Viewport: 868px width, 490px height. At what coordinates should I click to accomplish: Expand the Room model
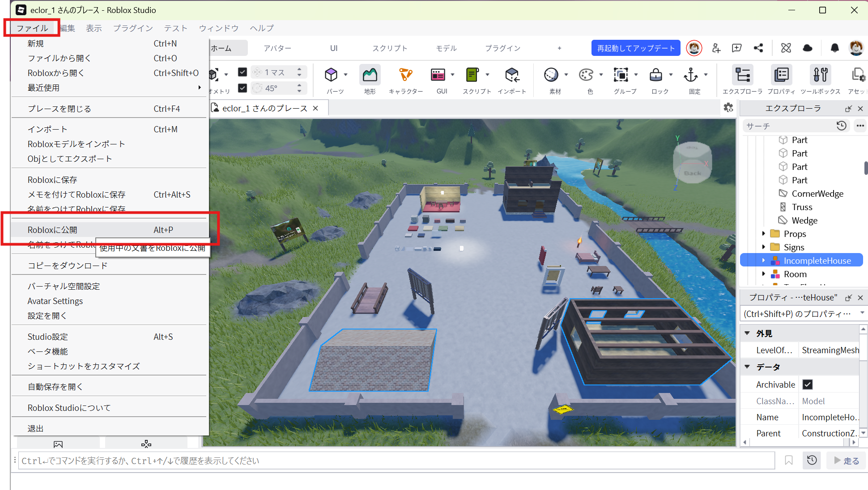764,274
